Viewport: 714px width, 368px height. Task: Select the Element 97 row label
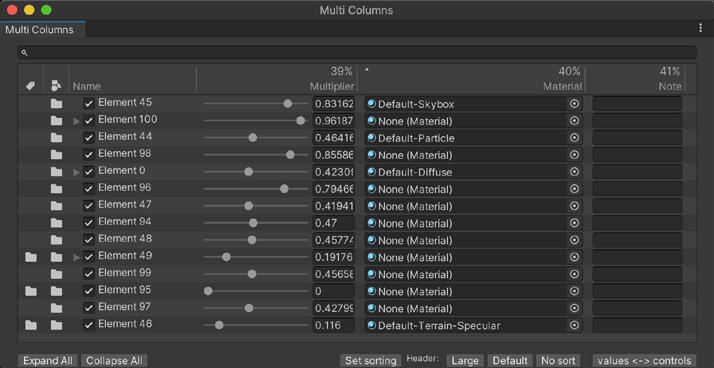(125, 307)
